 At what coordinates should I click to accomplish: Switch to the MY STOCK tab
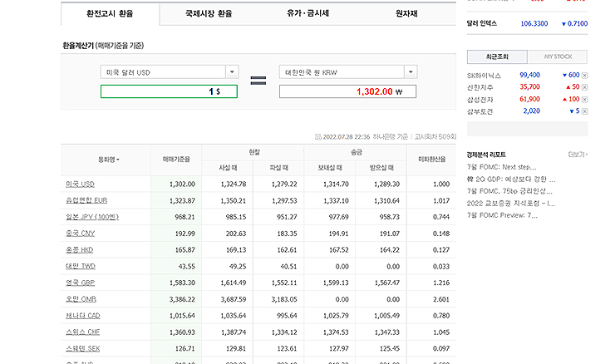tap(558, 57)
